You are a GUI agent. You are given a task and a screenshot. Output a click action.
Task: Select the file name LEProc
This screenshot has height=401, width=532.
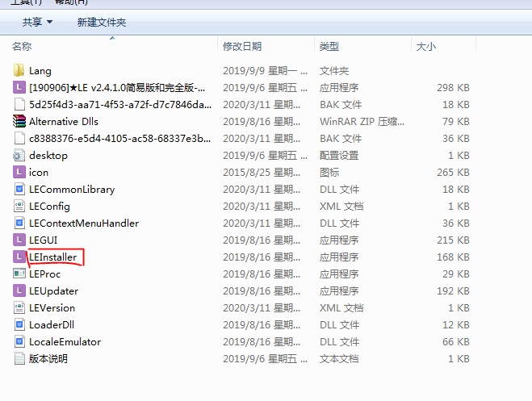tap(44, 274)
